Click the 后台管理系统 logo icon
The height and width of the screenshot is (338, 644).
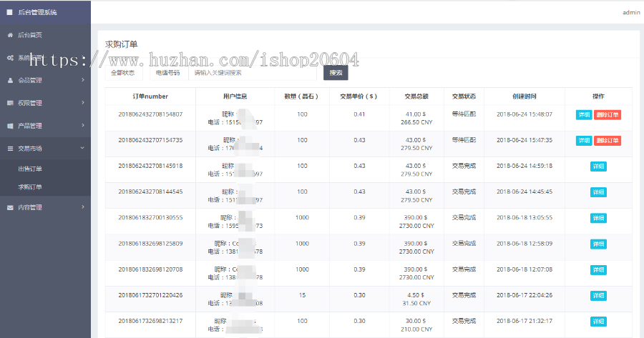click(10, 12)
